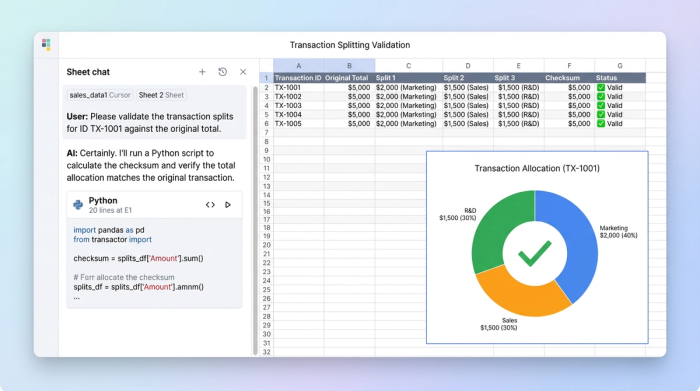Select row 7 header number

coord(267,133)
